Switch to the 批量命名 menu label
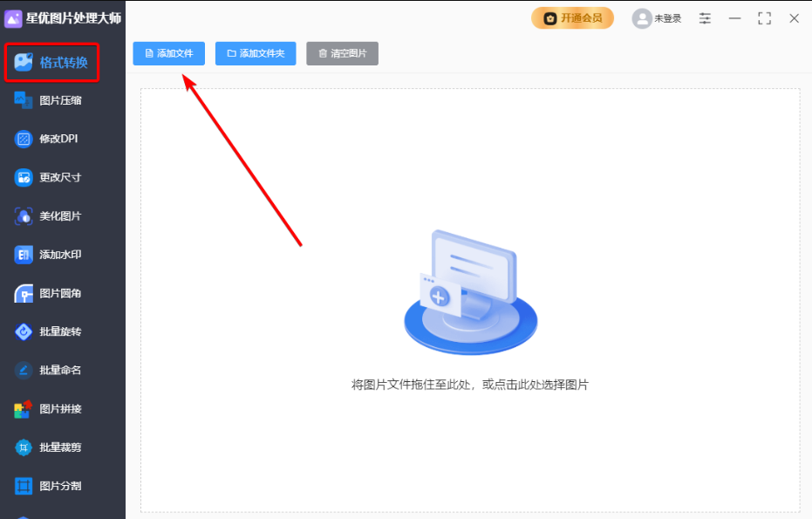 point(60,370)
